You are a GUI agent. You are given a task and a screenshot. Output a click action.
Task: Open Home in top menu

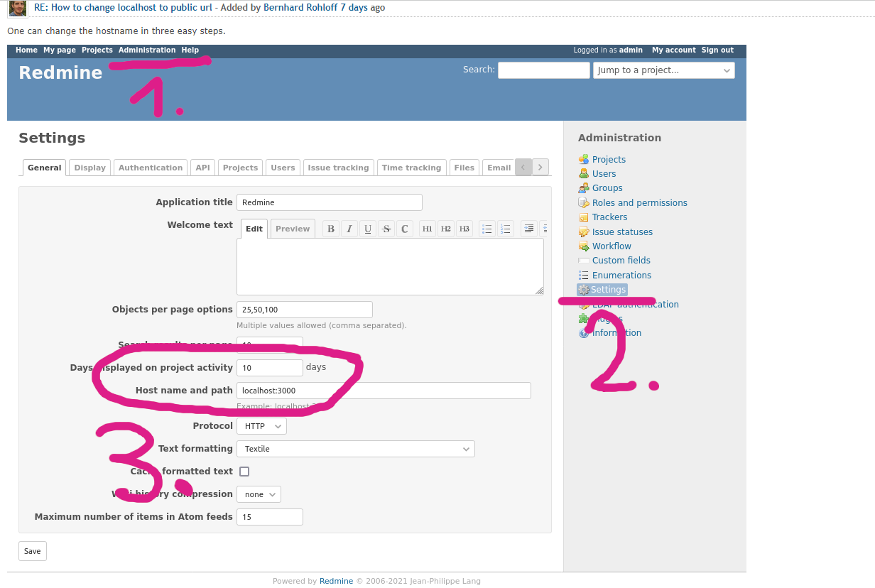(26, 50)
